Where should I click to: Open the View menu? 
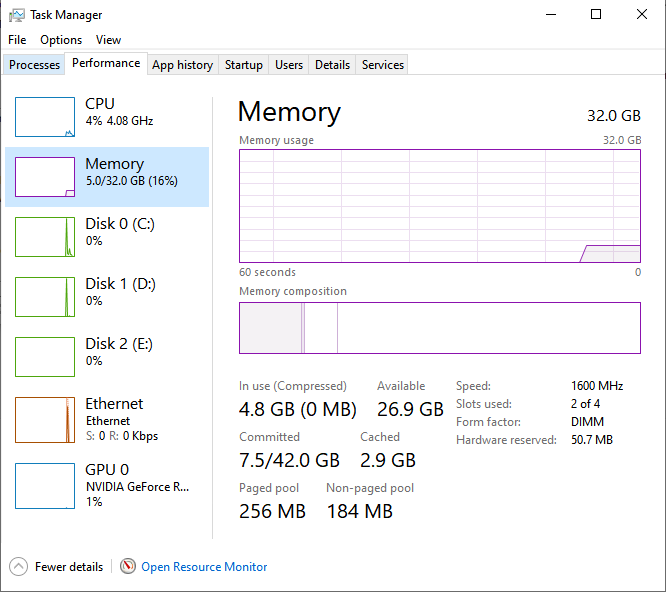pyautogui.click(x=108, y=40)
